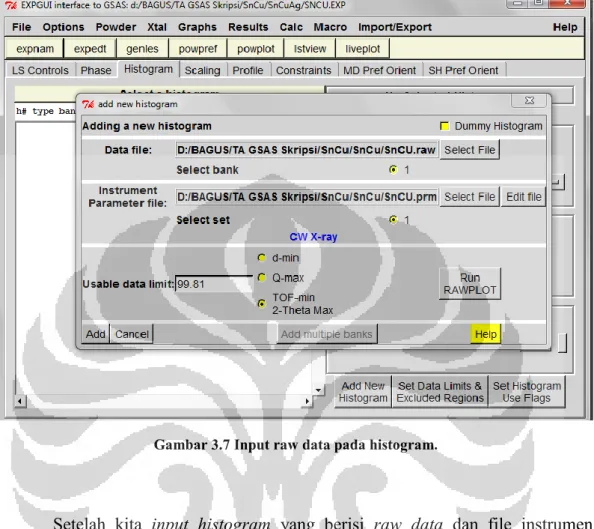
Task: Click Set Histogram Use Flags button
Action: [527, 392]
